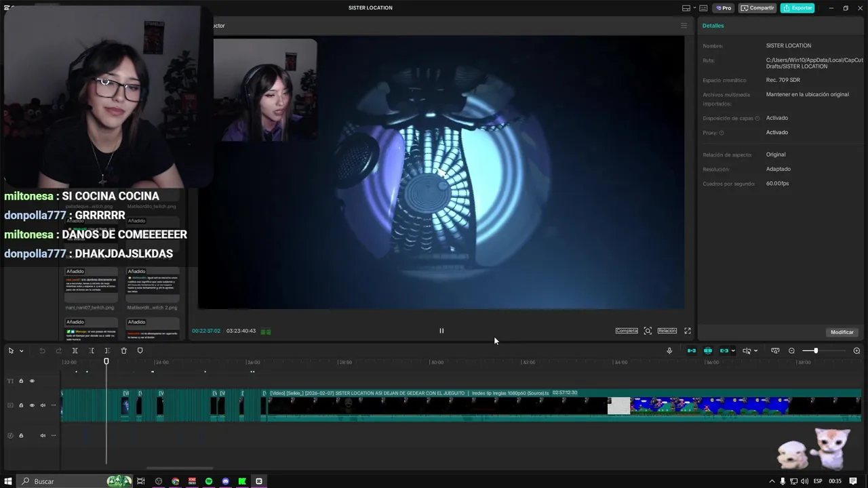Lock the main video track
Image resolution: width=868 pixels, height=488 pixels.
tap(21, 405)
